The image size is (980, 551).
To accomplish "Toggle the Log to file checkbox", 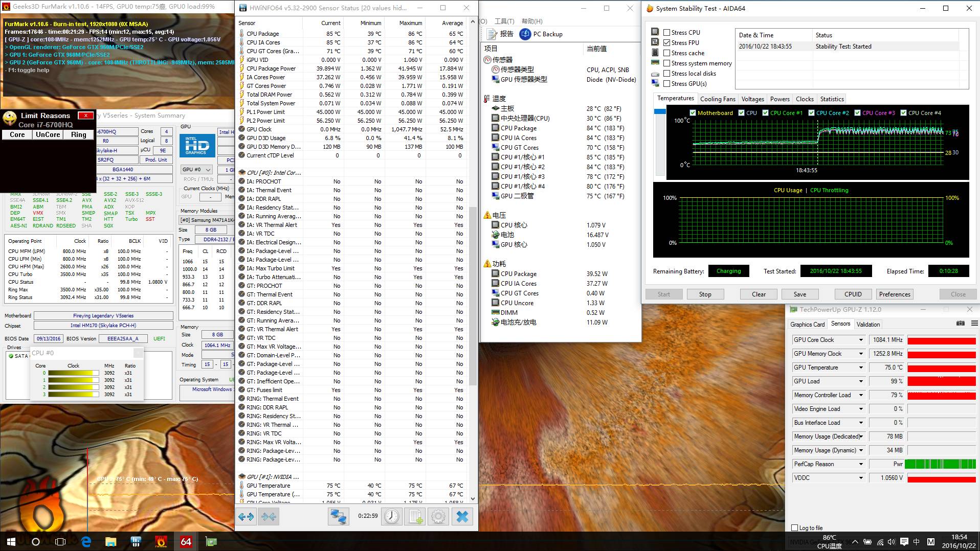I will pyautogui.click(x=794, y=528).
